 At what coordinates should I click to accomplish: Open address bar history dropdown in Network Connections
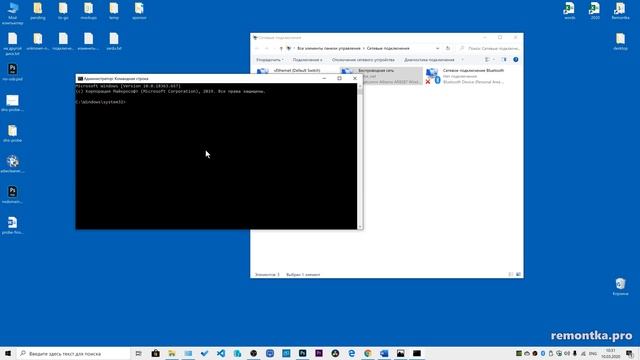point(438,48)
